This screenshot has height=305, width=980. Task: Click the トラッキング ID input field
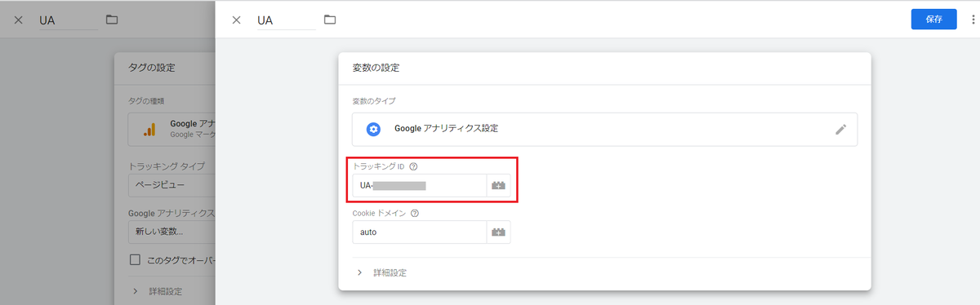(419, 185)
